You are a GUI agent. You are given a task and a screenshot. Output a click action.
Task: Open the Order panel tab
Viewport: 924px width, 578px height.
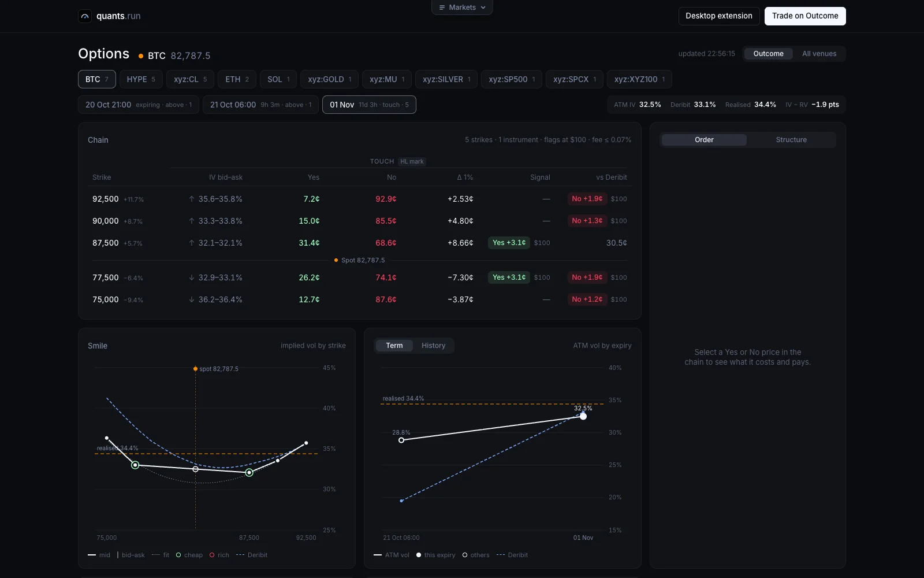704,140
